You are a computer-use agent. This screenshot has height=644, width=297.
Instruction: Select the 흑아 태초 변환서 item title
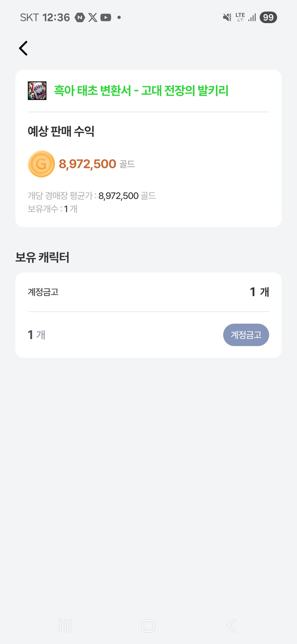[x=141, y=91]
